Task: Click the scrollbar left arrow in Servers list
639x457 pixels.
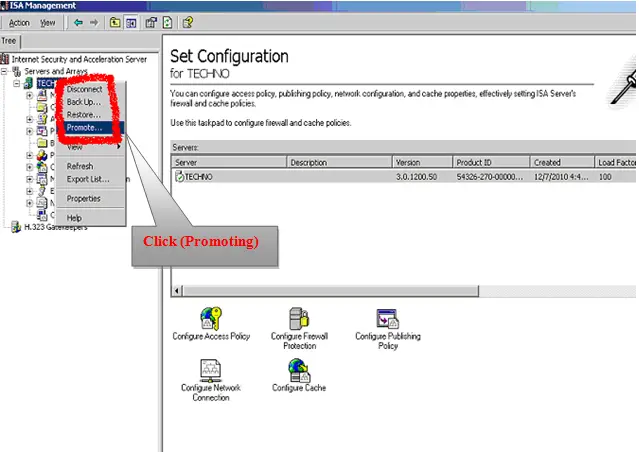Action: tap(177, 291)
